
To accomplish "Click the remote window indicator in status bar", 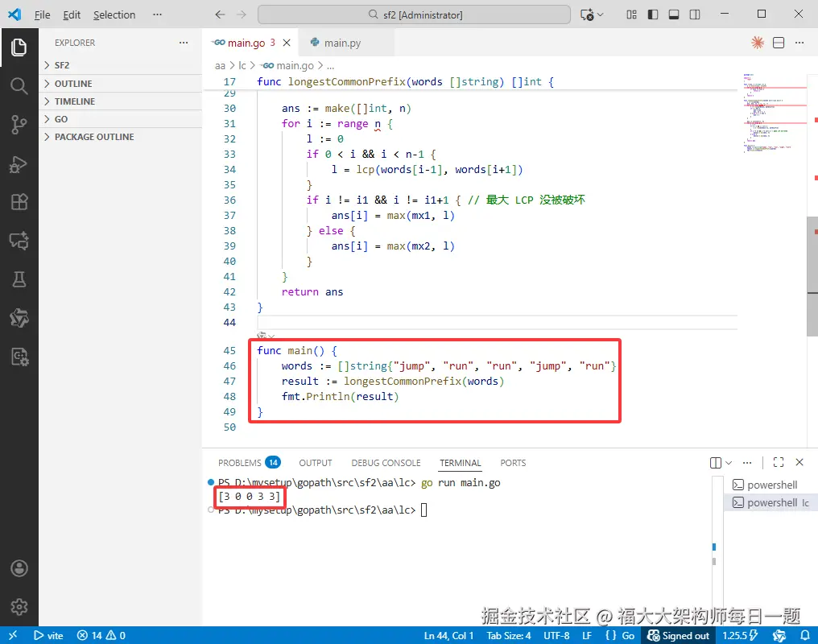I will click(x=13, y=635).
